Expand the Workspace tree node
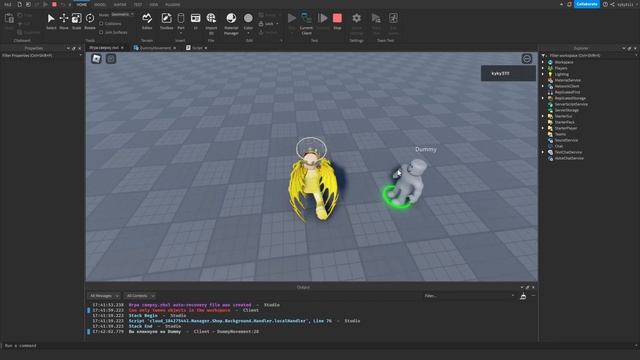Image resolution: width=640 pixels, height=360 pixels. [x=543, y=62]
